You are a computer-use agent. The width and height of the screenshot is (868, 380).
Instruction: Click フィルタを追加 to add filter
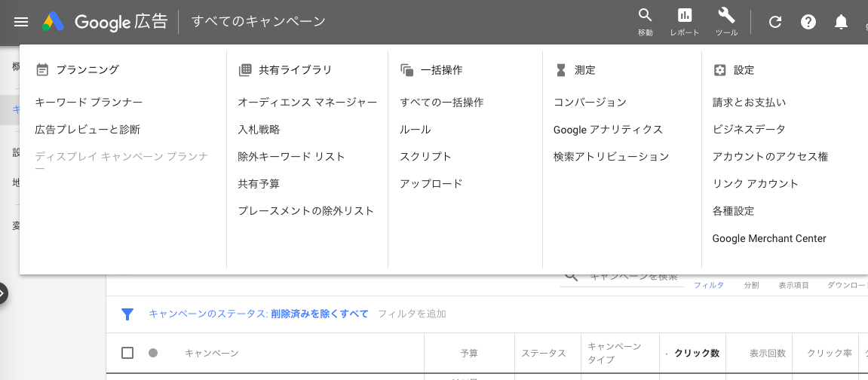tap(412, 314)
